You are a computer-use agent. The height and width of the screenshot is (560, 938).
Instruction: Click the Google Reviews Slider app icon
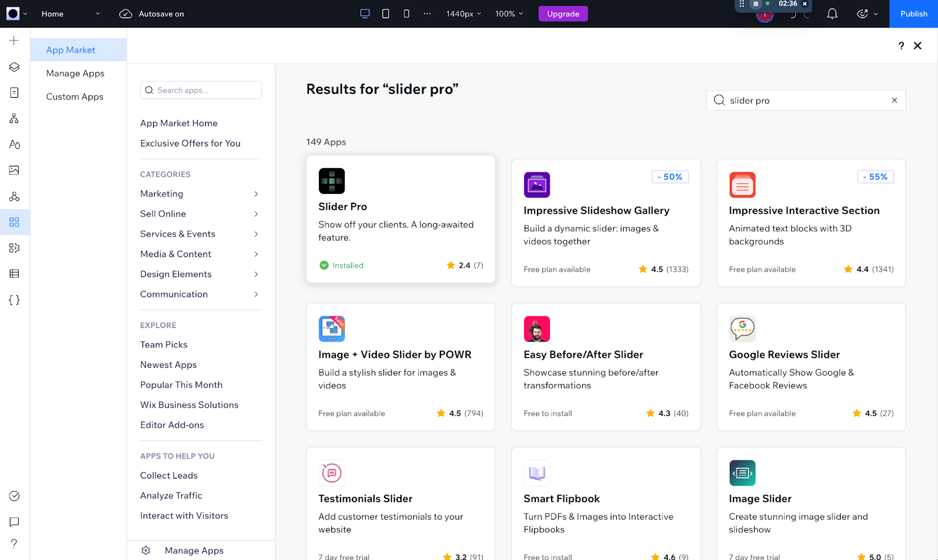(742, 329)
